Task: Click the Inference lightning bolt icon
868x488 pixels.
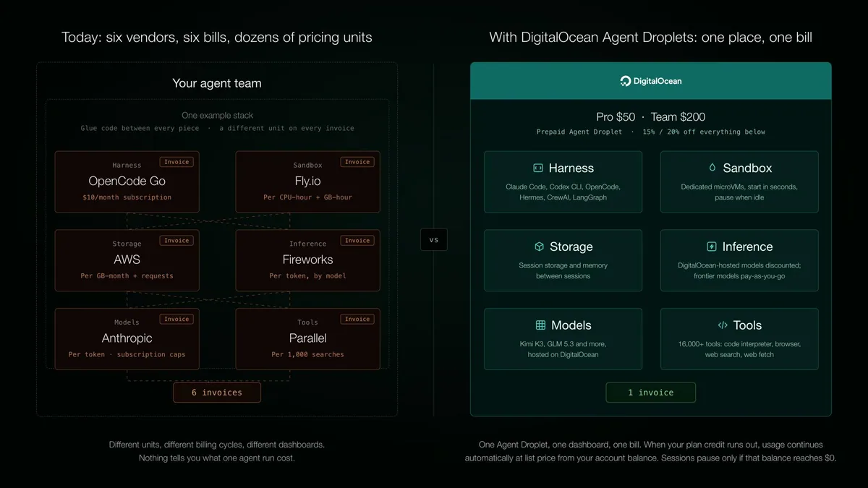Action: 711,247
